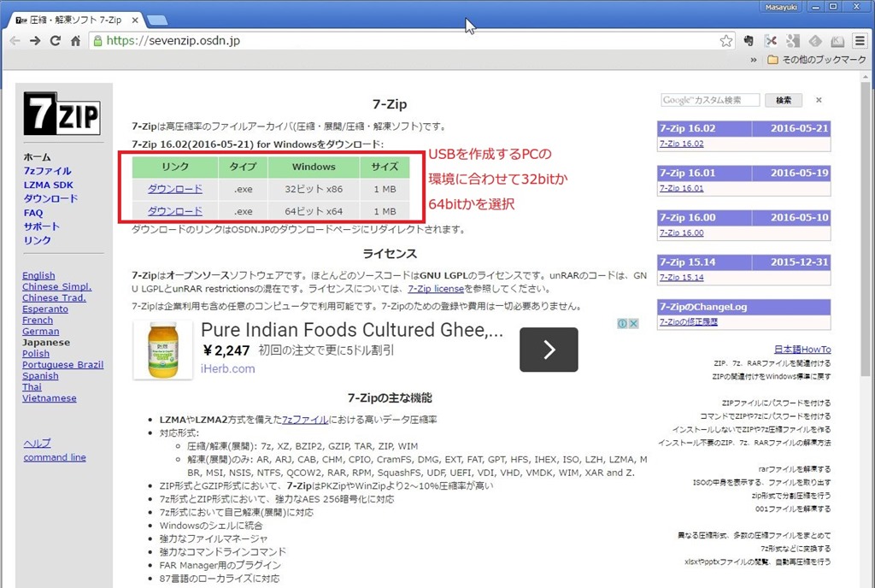The width and height of the screenshot is (875, 588).
Task: Open the 7zファイル sidebar link
Action: [x=48, y=171]
